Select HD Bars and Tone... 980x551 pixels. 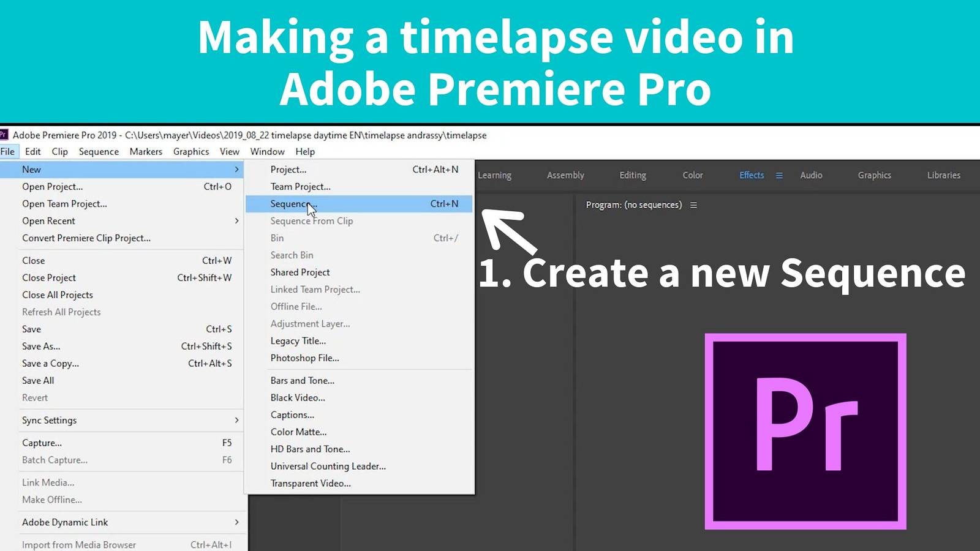click(x=359, y=449)
